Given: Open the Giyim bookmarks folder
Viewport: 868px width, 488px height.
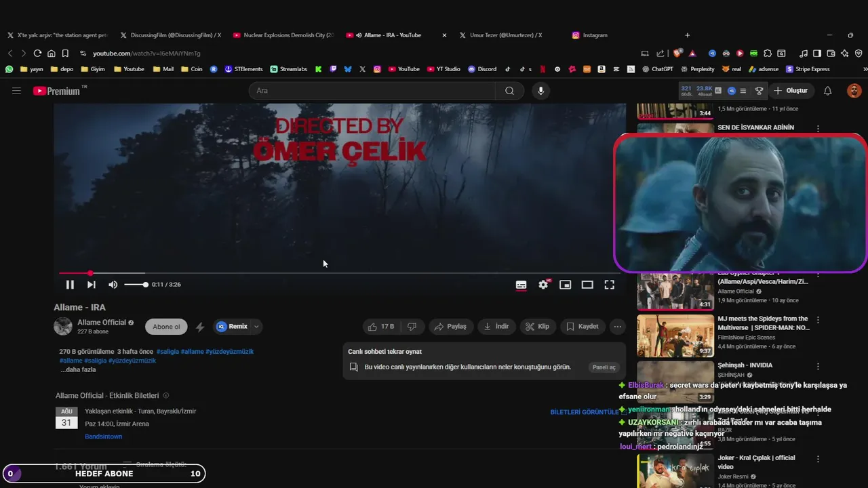Looking at the screenshot, I should coord(92,69).
